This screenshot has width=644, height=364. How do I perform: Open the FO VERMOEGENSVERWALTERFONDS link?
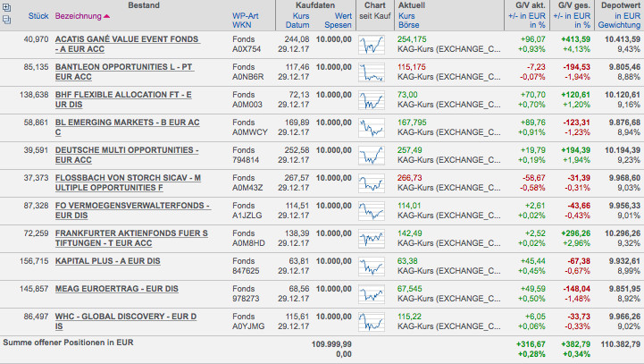coord(133,210)
